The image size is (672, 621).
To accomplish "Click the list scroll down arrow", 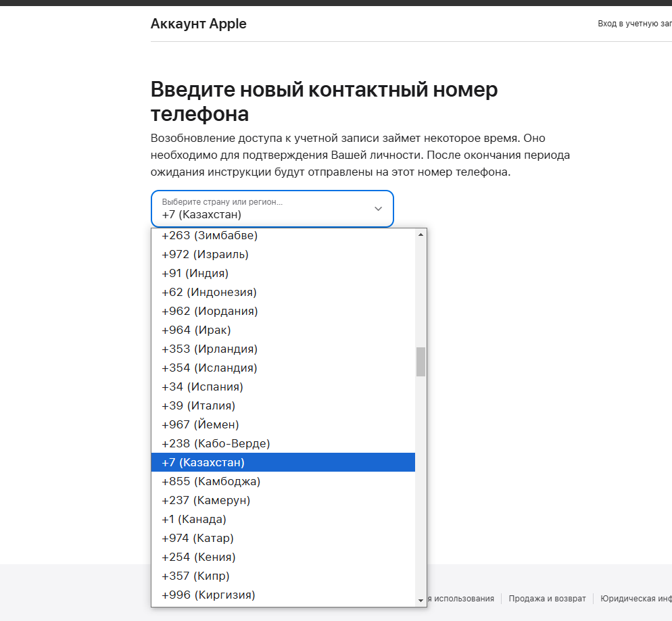I will [x=421, y=601].
